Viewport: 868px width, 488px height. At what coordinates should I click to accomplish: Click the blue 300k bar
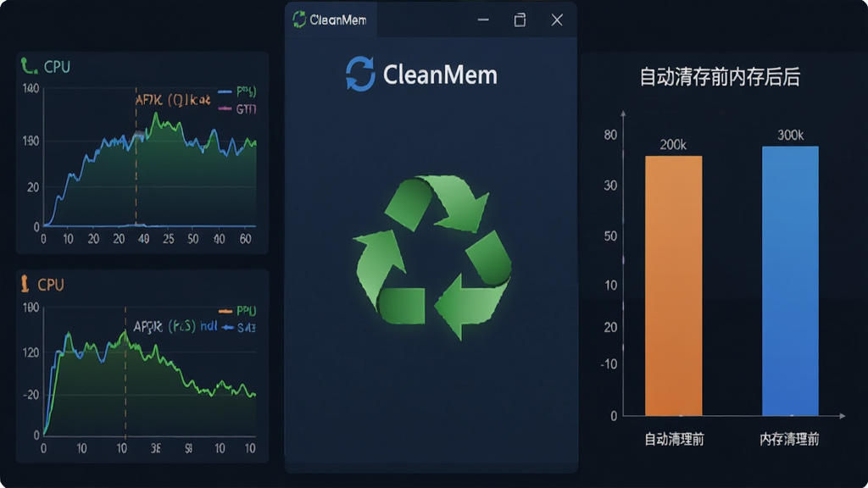pos(790,281)
